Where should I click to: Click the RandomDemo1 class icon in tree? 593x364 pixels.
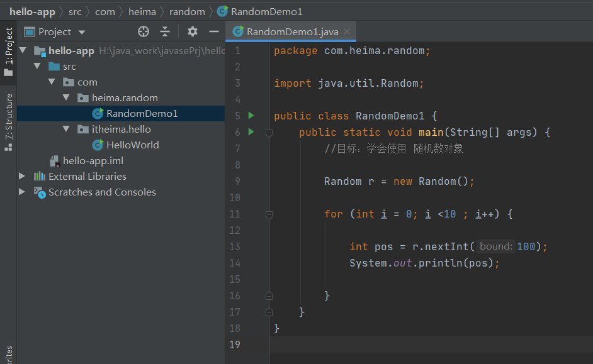98,113
